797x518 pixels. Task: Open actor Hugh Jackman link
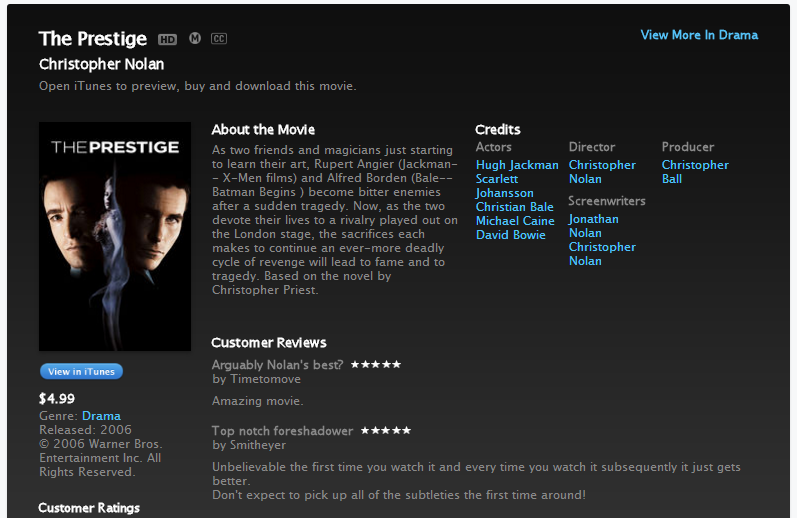coord(517,165)
